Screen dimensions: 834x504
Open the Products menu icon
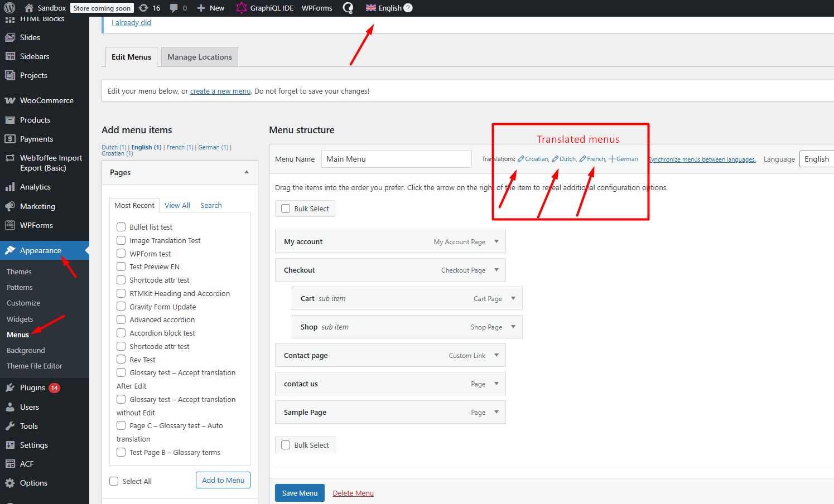pos(10,120)
